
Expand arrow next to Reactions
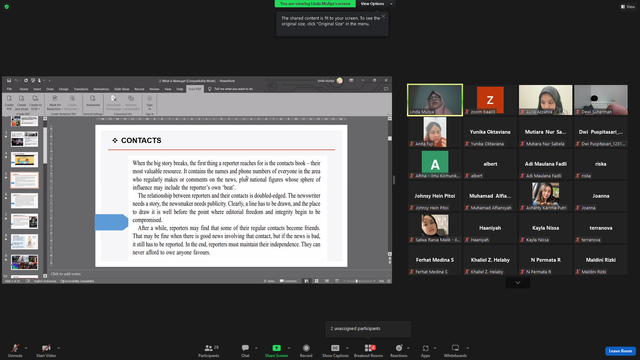[408, 348]
